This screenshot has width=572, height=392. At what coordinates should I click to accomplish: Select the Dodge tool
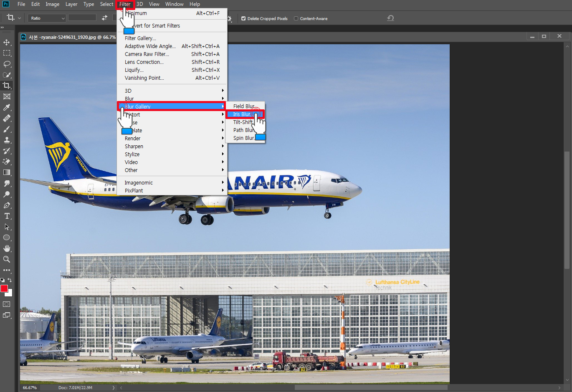coord(7,194)
